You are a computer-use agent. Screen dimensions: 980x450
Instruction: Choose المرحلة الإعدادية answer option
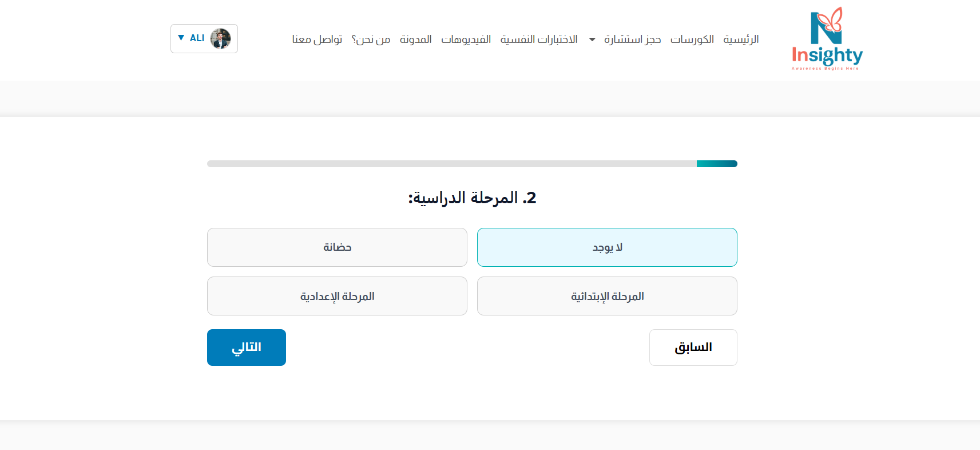click(337, 296)
